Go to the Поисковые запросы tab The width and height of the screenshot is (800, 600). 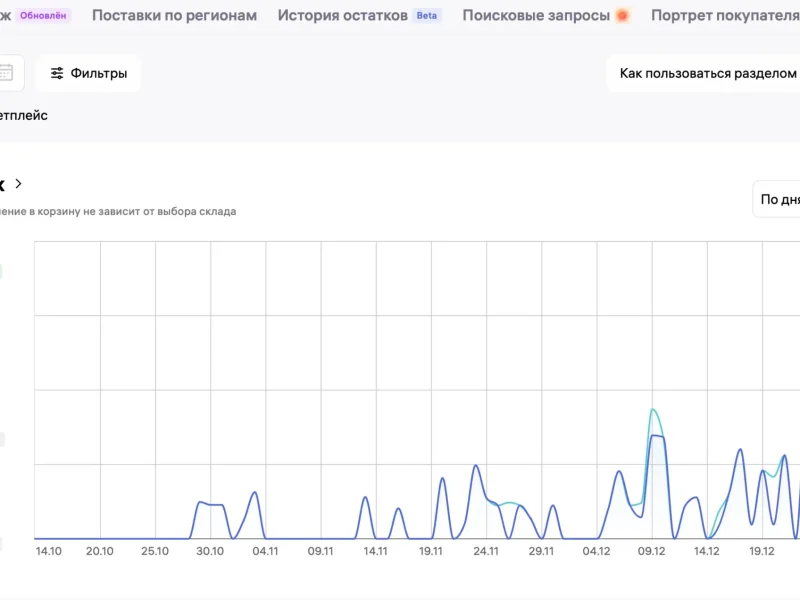coord(535,16)
